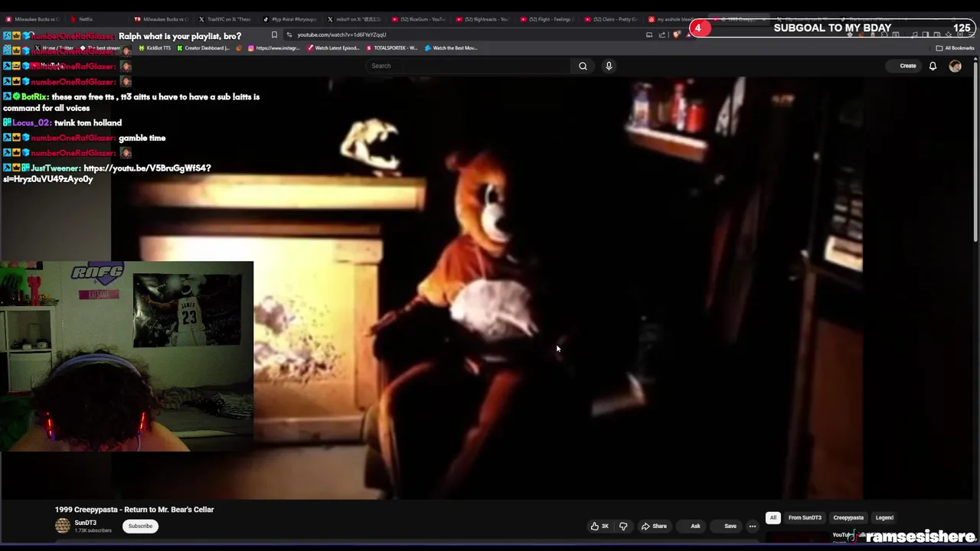Open Watch the Best Movies bookmark
980x551 pixels.
tap(451, 48)
